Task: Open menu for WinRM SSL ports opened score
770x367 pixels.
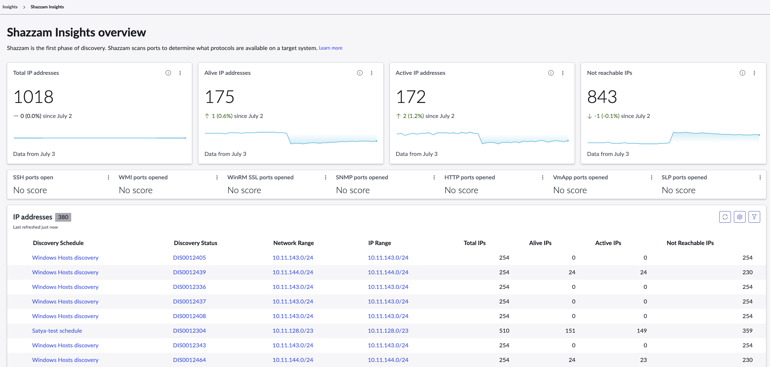Action: point(326,177)
